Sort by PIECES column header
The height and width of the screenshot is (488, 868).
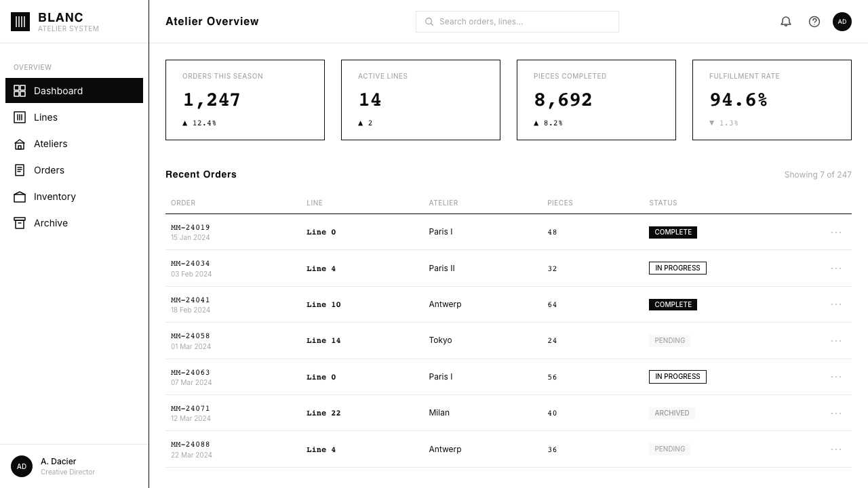(560, 203)
